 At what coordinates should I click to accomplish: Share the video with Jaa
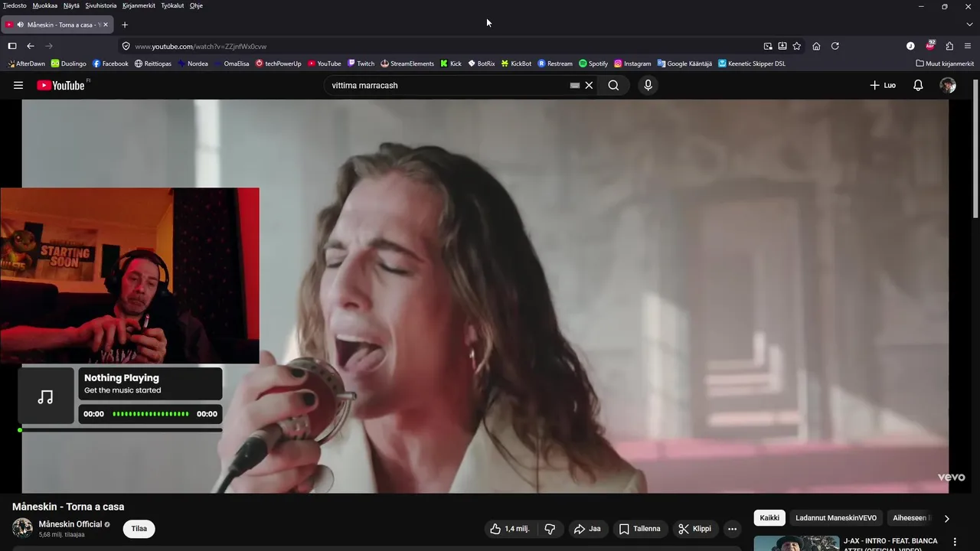(x=587, y=529)
